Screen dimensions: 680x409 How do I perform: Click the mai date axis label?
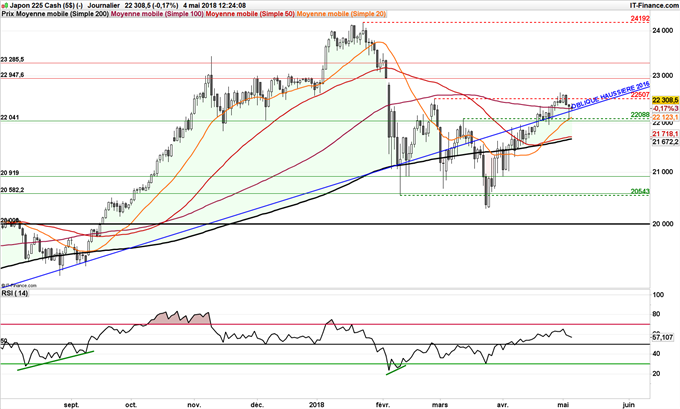click(x=563, y=405)
